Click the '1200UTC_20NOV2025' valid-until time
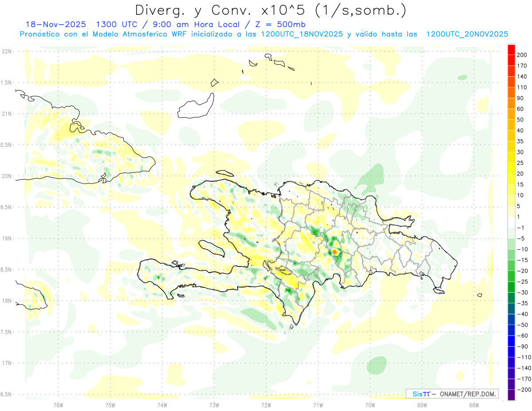Image resolution: width=532 pixels, height=411 pixels. point(467,34)
